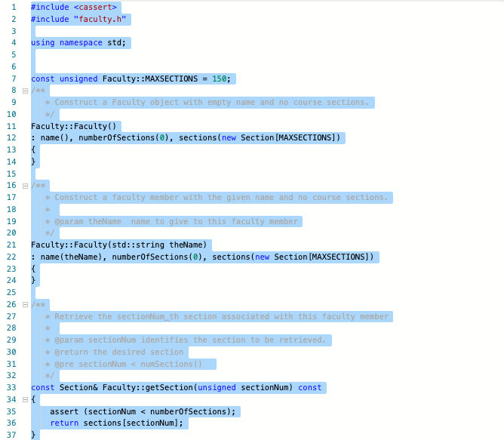Click the '#include <cassert>' line
Screen dimensions: 504x440
coord(74,7)
